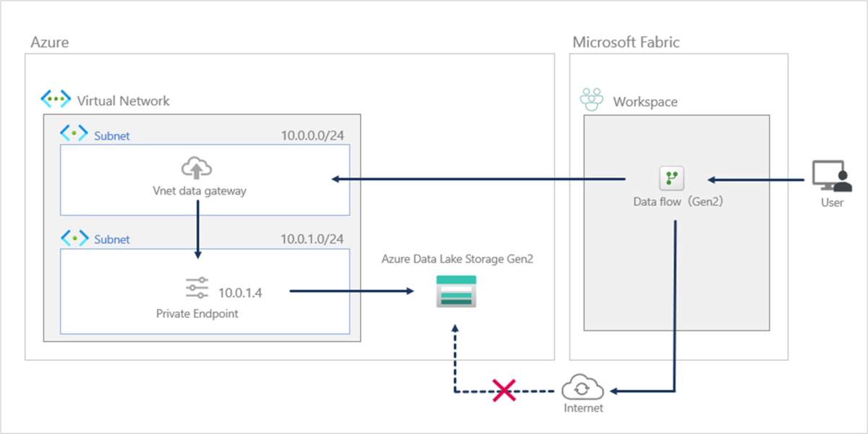This screenshot has height=434, width=868.
Task: Click the Microsoft Fabric heading
Action: (626, 42)
